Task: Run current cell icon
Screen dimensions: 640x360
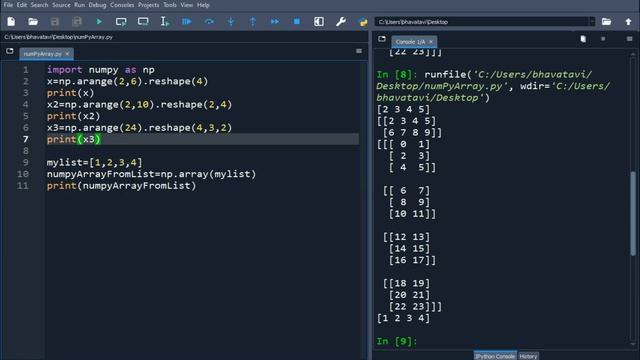Action: [121, 22]
